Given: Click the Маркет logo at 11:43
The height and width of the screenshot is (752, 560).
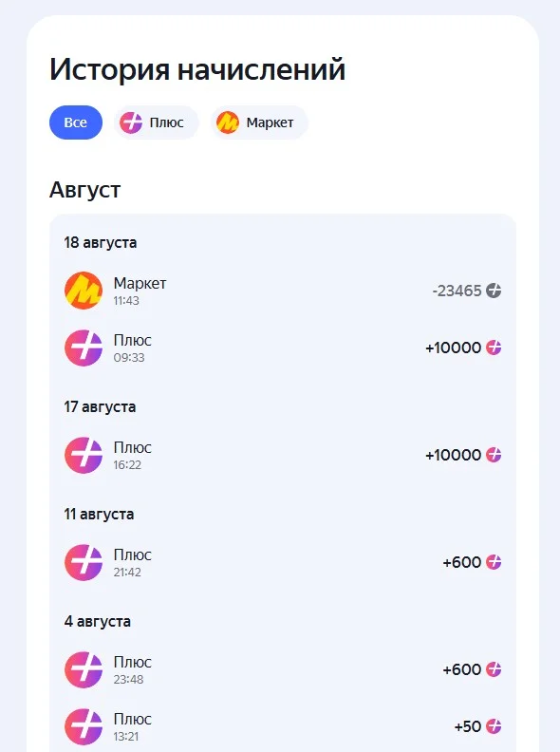Looking at the screenshot, I should 84,291.
